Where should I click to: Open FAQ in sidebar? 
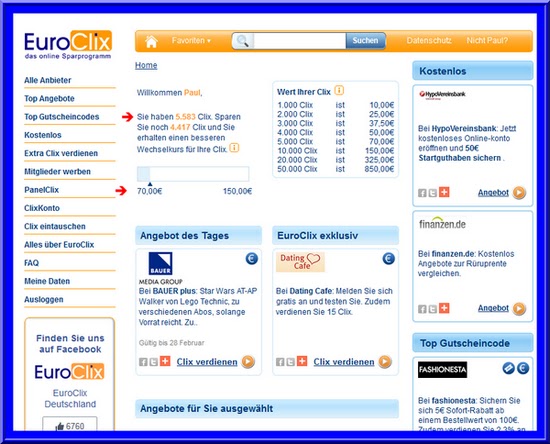tap(31, 263)
